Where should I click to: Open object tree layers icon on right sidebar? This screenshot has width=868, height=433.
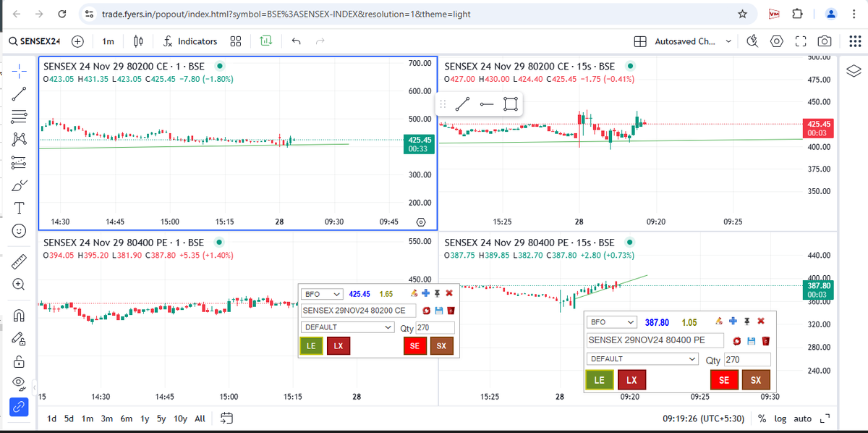(x=854, y=70)
